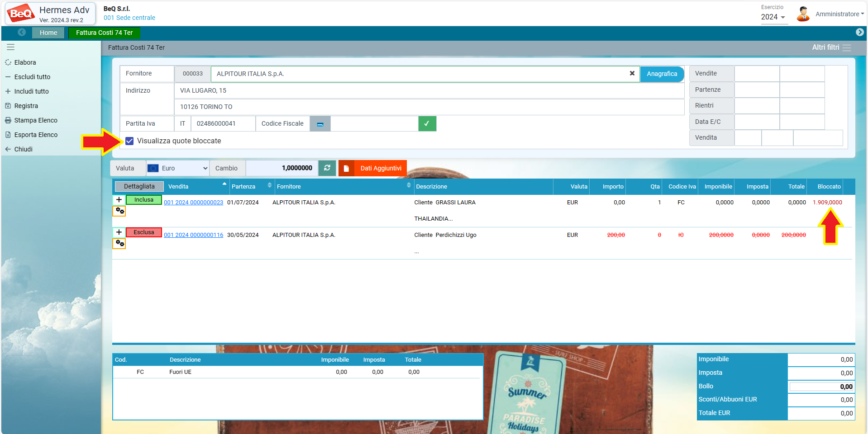Viewport: 868px width, 434px height.
Task: Open settings gears for sale 0000000116
Action: click(119, 243)
